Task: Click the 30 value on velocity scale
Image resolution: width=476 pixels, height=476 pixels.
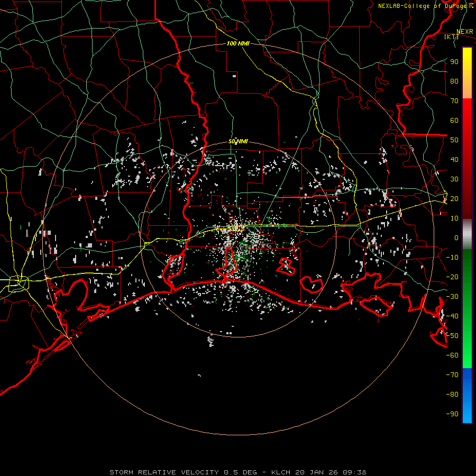Action: point(454,179)
